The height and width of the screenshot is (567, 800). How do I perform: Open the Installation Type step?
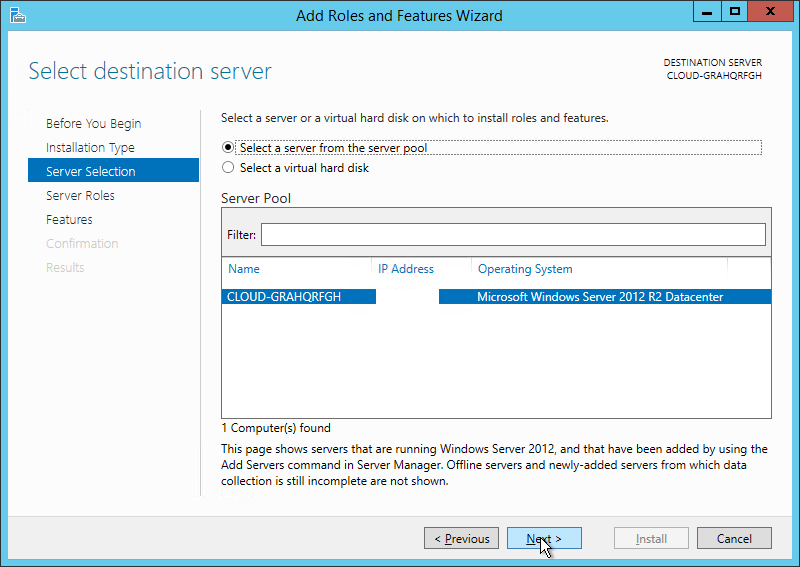[x=90, y=147]
